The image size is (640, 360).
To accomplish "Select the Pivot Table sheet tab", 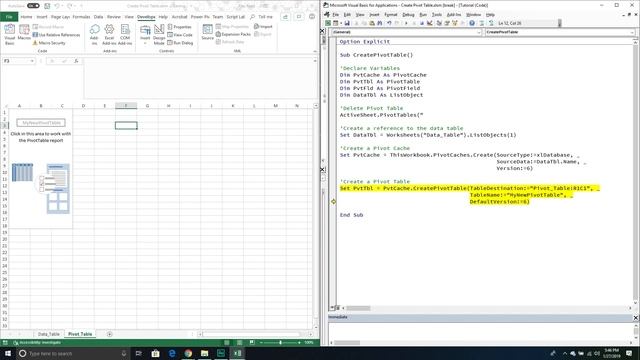I will click(80, 334).
